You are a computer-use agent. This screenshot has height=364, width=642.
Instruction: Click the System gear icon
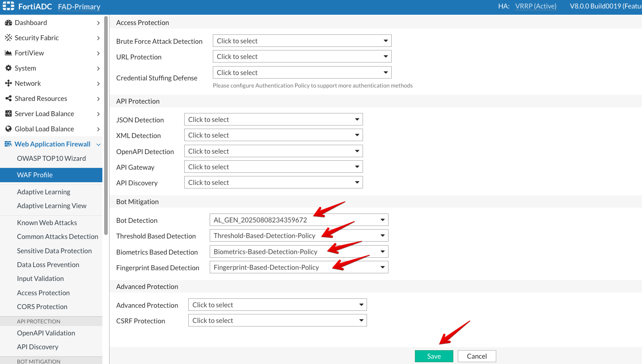click(x=8, y=68)
